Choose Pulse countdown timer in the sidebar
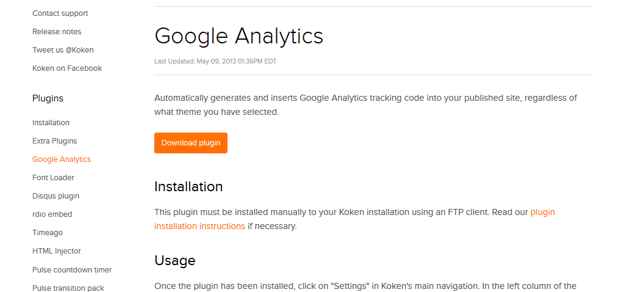Image resolution: width=644 pixels, height=292 pixels. click(x=72, y=270)
